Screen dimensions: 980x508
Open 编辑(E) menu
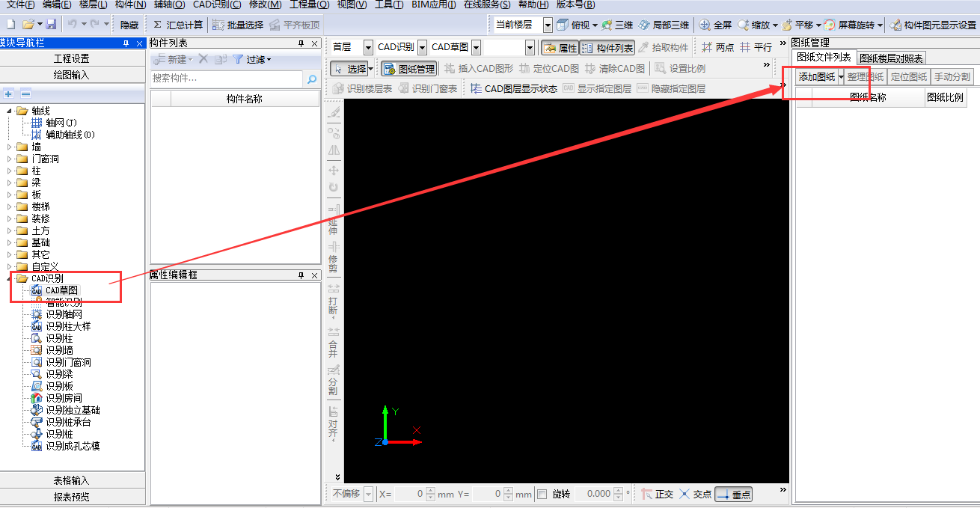57,4
